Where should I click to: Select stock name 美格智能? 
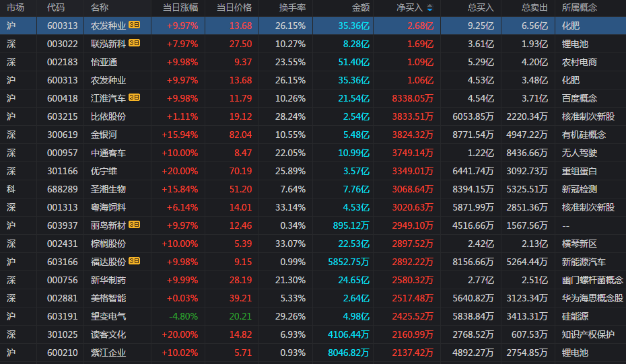click(108, 298)
